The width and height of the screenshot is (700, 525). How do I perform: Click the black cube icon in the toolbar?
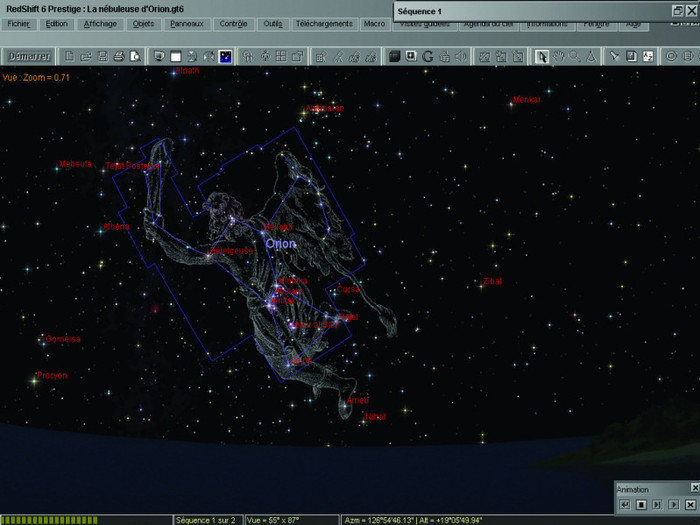[394, 57]
